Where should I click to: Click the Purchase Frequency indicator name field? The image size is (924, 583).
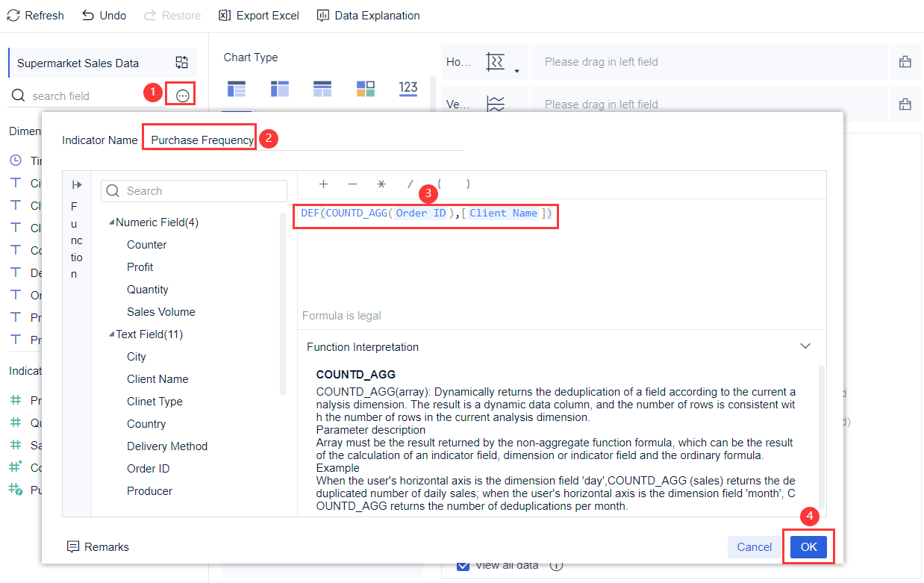click(x=199, y=138)
